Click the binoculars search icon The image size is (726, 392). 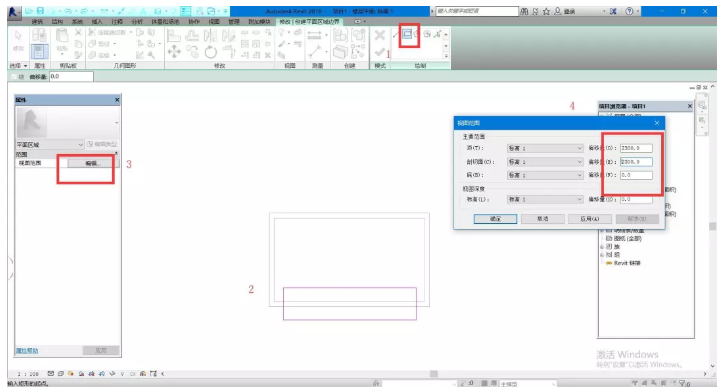[524, 11]
